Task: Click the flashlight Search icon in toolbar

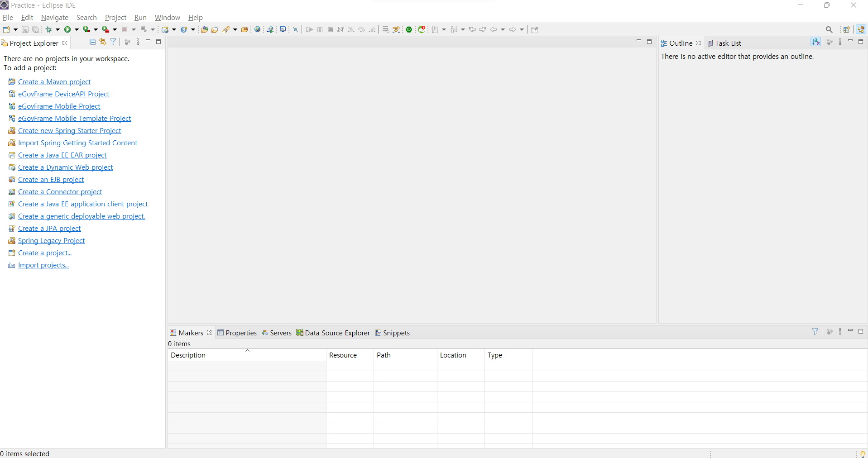Action: pos(226,29)
